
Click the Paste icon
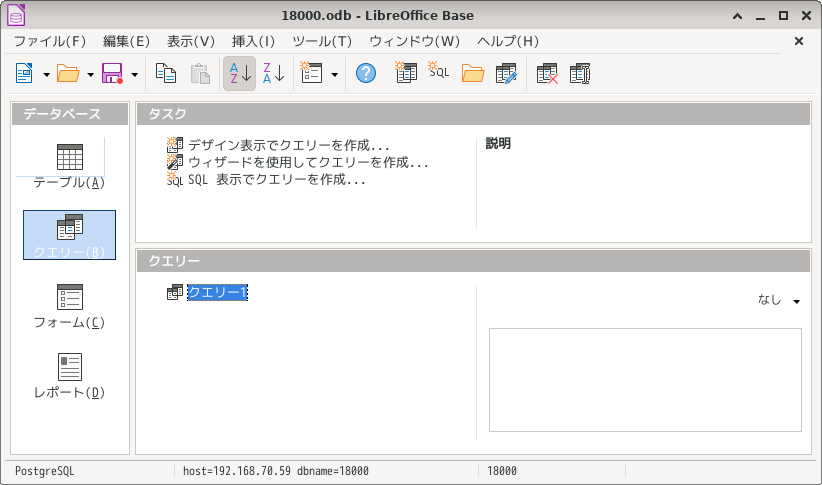tap(200, 73)
